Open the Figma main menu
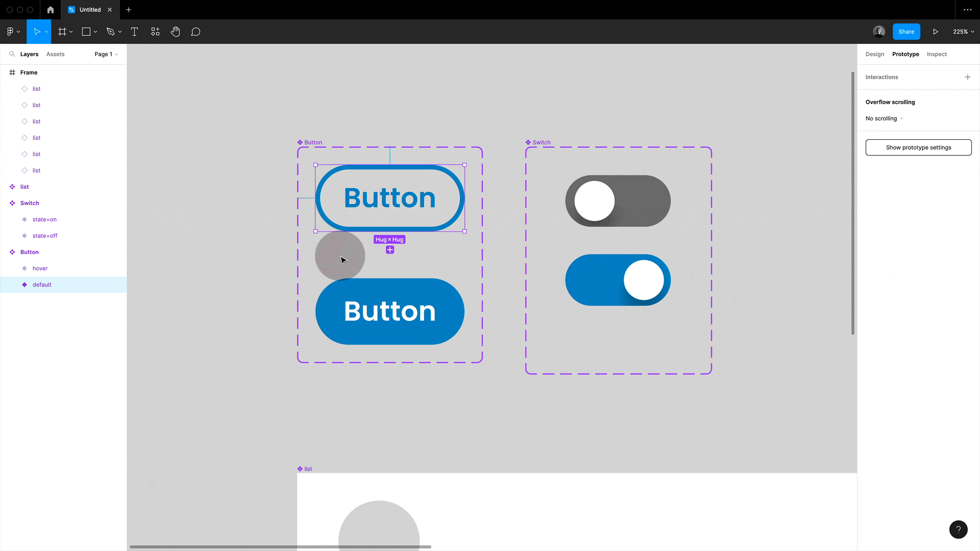 point(13,32)
